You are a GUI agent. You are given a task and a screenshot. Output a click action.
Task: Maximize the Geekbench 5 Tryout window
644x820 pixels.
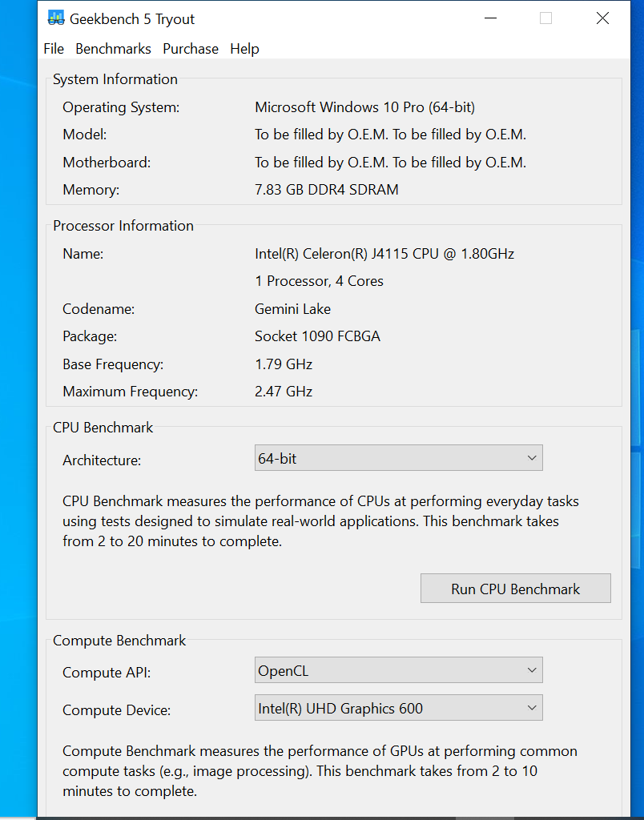point(545,18)
